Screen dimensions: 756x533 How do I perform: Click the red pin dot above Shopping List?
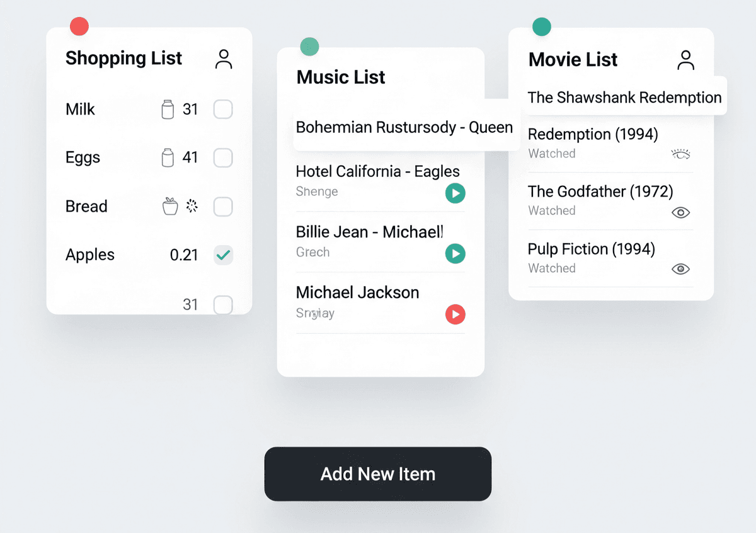(x=79, y=26)
